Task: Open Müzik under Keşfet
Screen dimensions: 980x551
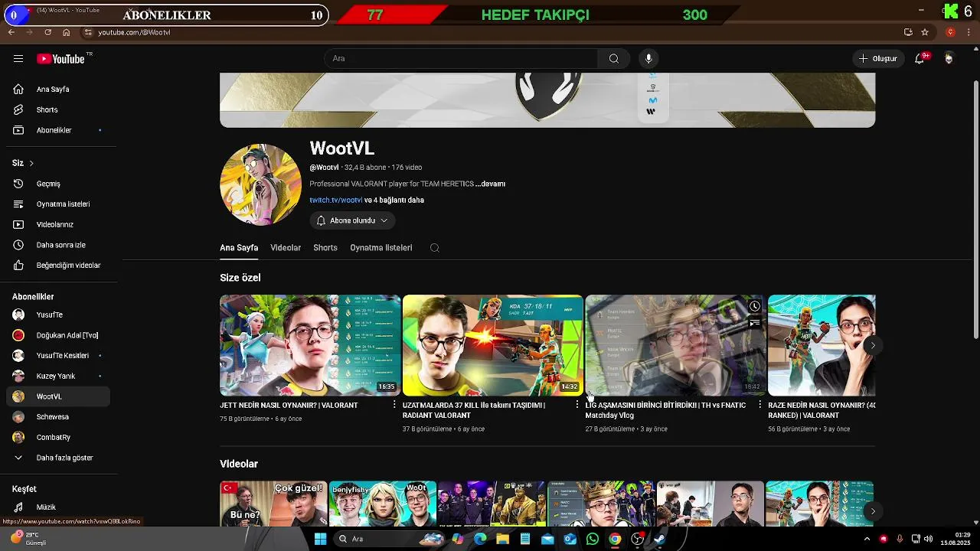Action: click(x=59, y=507)
